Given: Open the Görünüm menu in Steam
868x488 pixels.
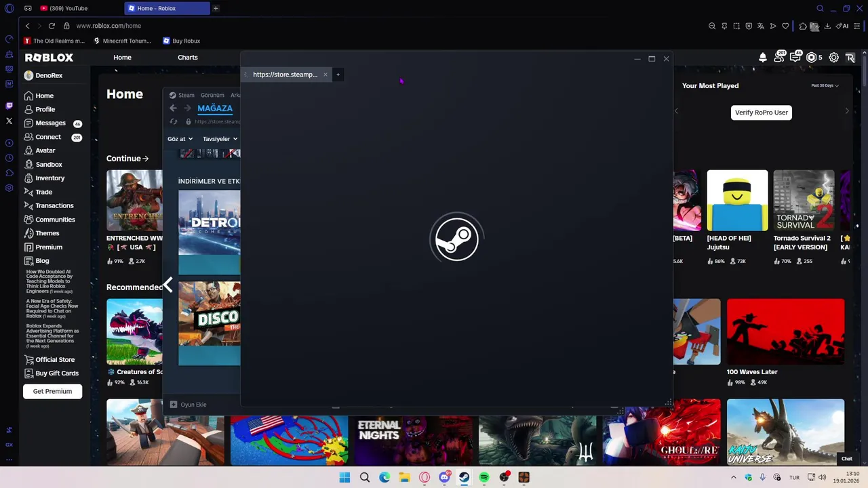Looking at the screenshot, I should tap(212, 96).
